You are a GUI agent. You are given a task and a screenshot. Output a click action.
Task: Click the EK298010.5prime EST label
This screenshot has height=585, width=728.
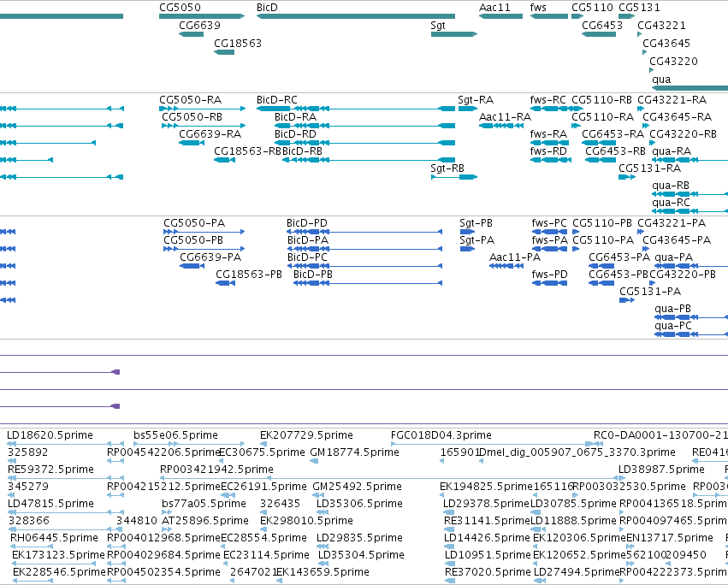[x=306, y=521]
